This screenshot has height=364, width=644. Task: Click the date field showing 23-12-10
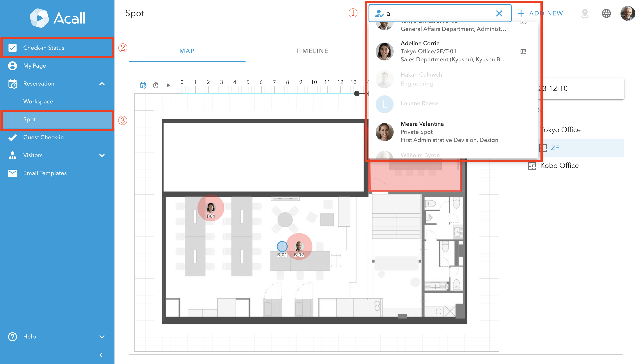581,88
